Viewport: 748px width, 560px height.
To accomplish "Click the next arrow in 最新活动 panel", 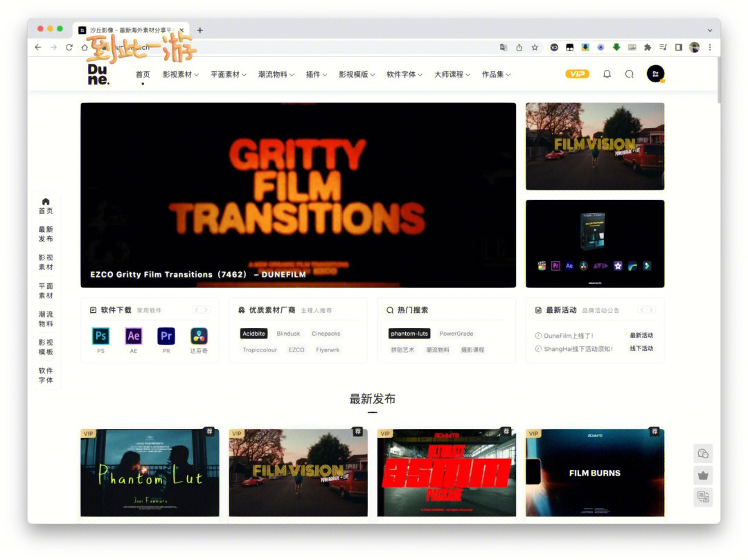I will (650, 310).
